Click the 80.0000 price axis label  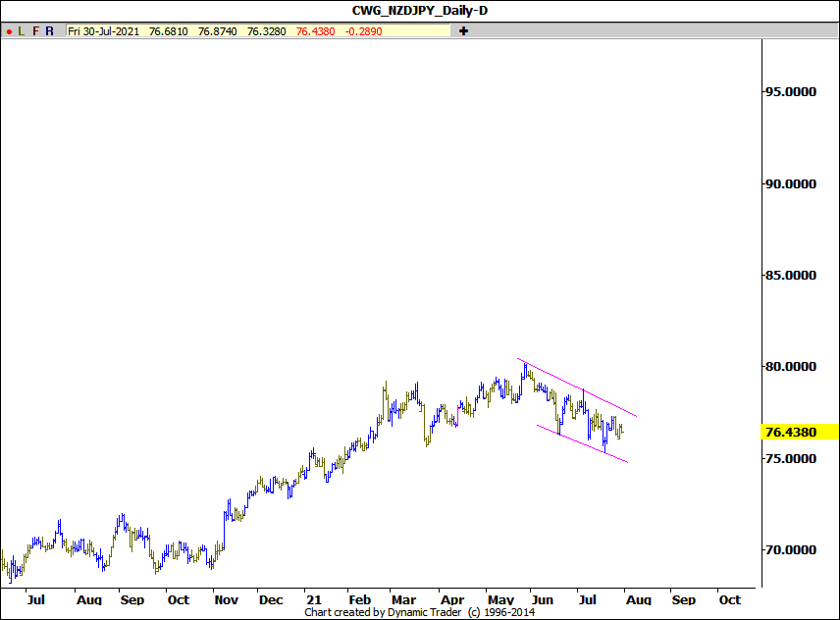coord(791,367)
